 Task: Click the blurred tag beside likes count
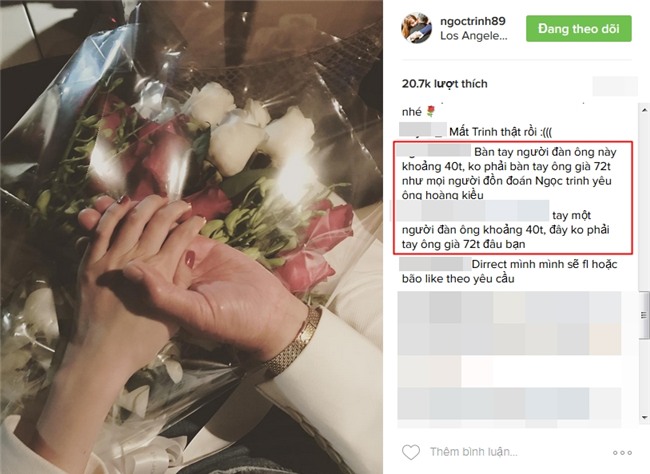(615, 86)
